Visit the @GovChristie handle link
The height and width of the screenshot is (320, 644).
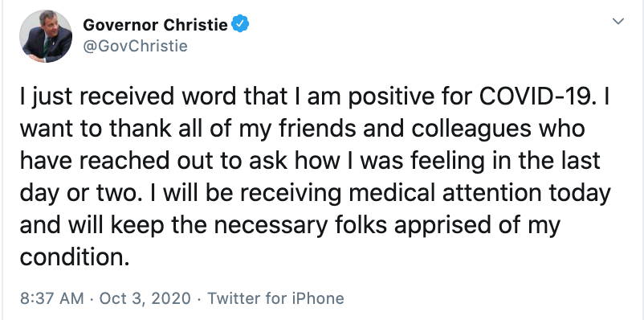[x=135, y=46]
